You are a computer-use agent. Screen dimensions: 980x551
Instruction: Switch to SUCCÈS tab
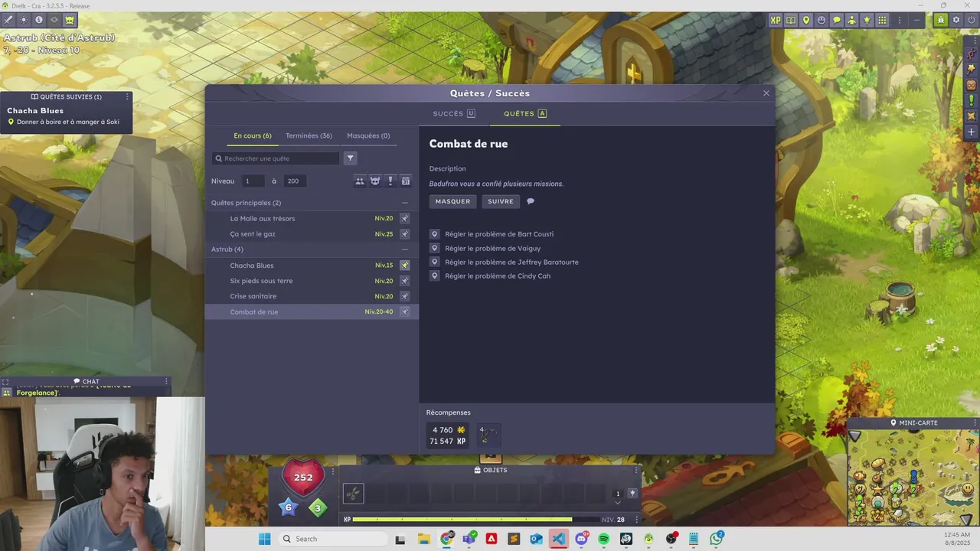(454, 113)
